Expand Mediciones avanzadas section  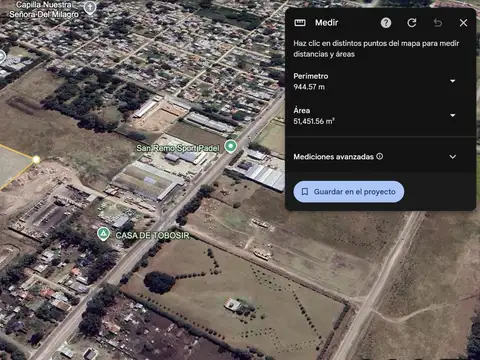453,157
